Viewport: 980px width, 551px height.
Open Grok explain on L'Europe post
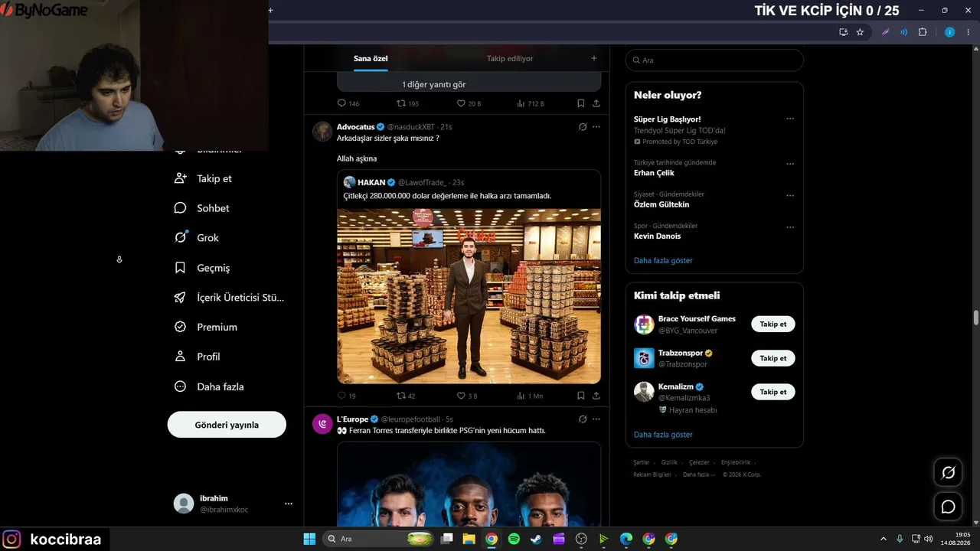(583, 419)
